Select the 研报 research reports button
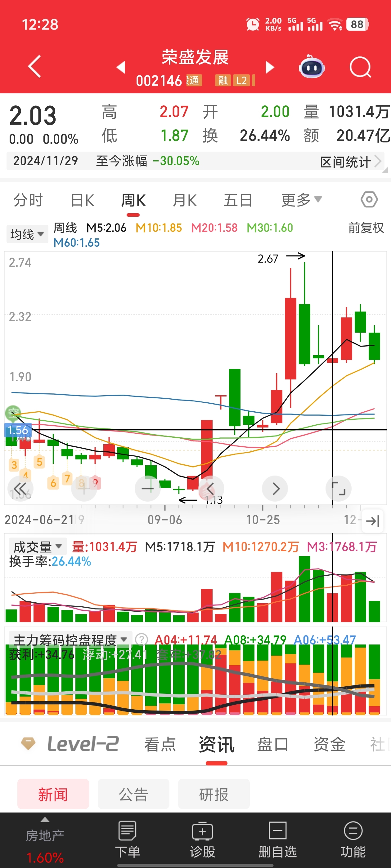This screenshot has height=868, width=391. click(x=214, y=794)
